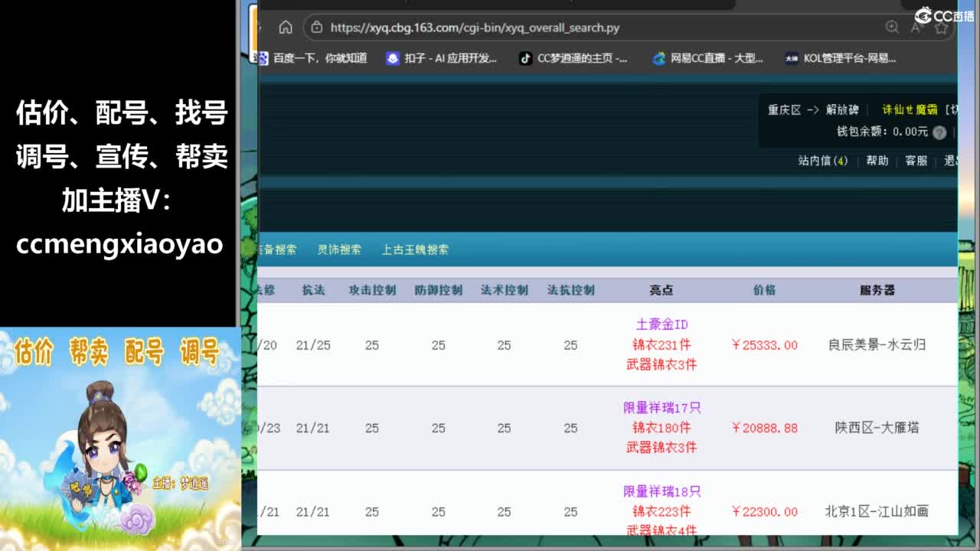980x551 pixels.
Task: Click the browser Home icon
Action: tap(286, 27)
